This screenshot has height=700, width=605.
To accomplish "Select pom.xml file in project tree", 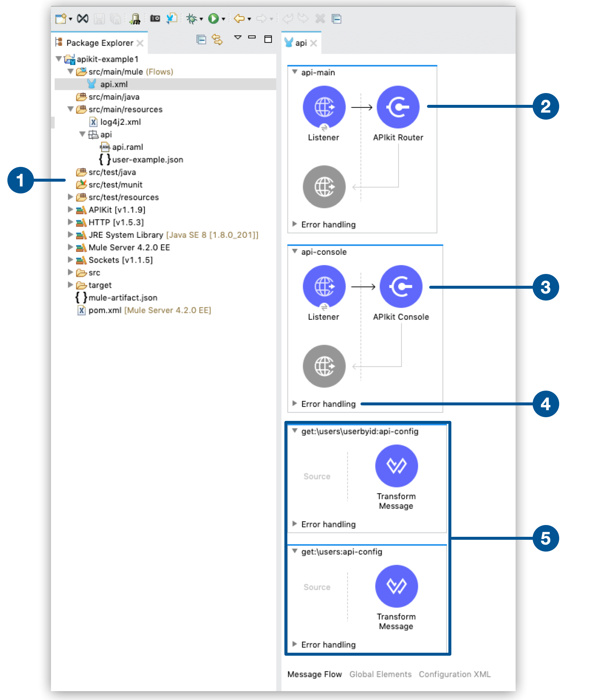I will [105, 310].
